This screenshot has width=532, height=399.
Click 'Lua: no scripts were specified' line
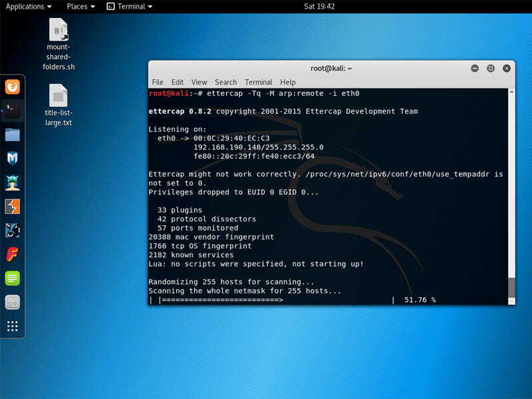tap(256, 264)
